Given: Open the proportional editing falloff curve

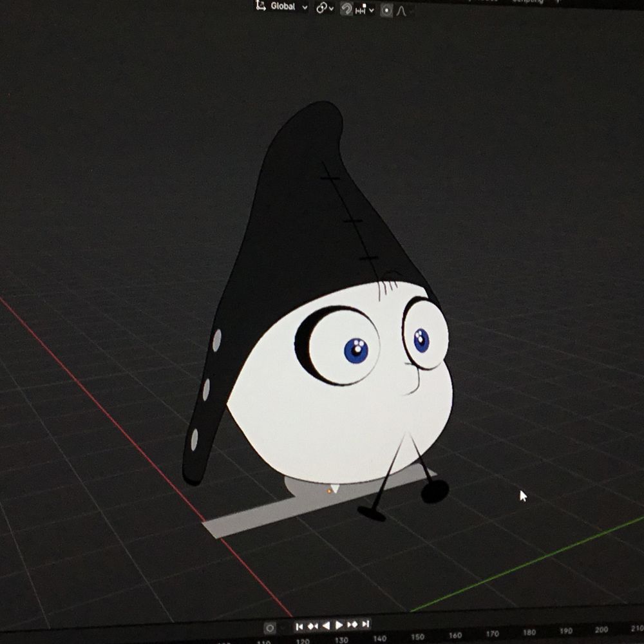Looking at the screenshot, I should point(402,11).
